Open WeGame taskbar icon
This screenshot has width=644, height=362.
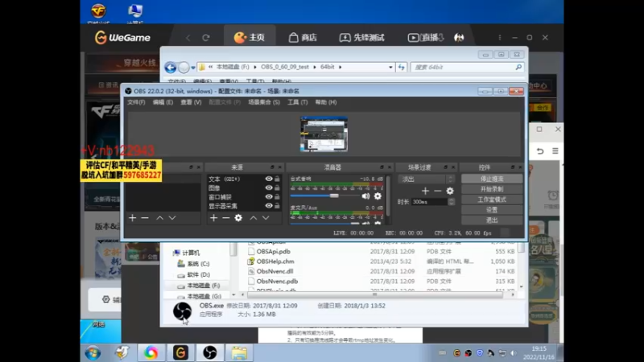pyautogui.click(x=180, y=352)
